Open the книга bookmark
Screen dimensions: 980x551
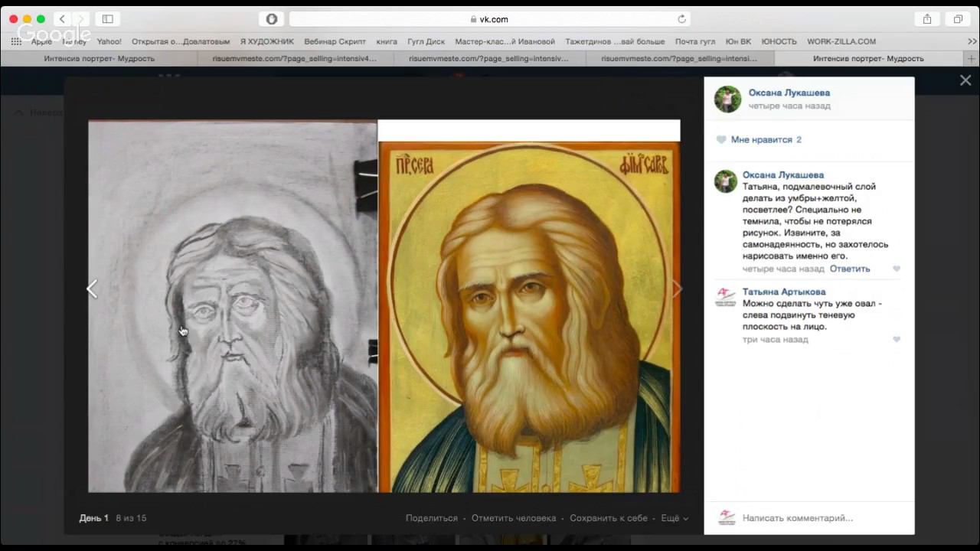coord(387,41)
